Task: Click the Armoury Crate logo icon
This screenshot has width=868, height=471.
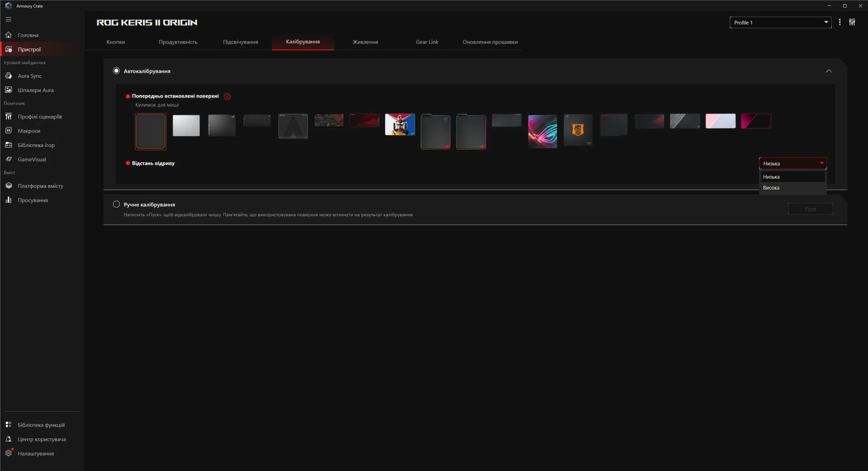Action: (8, 6)
